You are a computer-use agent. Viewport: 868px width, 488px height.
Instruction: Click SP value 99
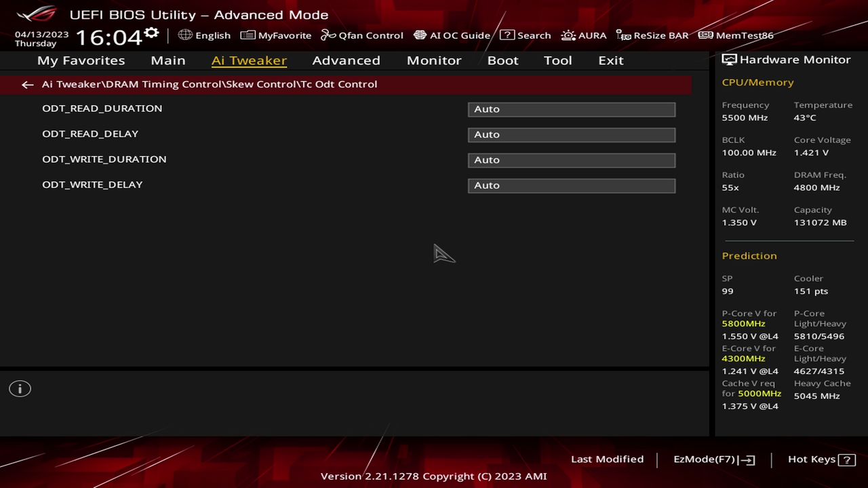[x=728, y=291]
